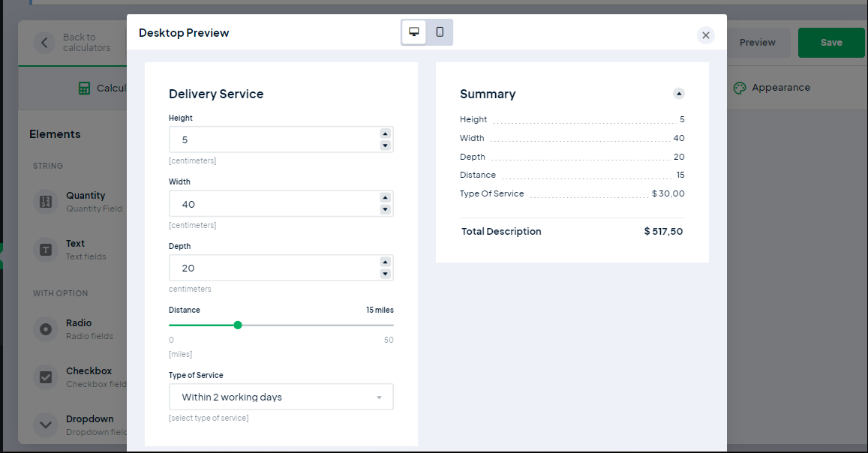Select the Quantity field element icon
Viewport: 868px width, 453px height.
click(46, 202)
